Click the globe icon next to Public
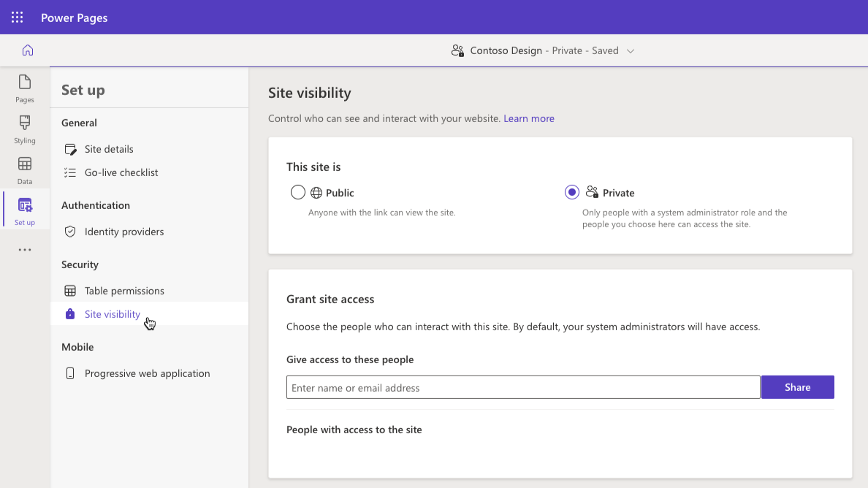The image size is (868, 488). 318,191
